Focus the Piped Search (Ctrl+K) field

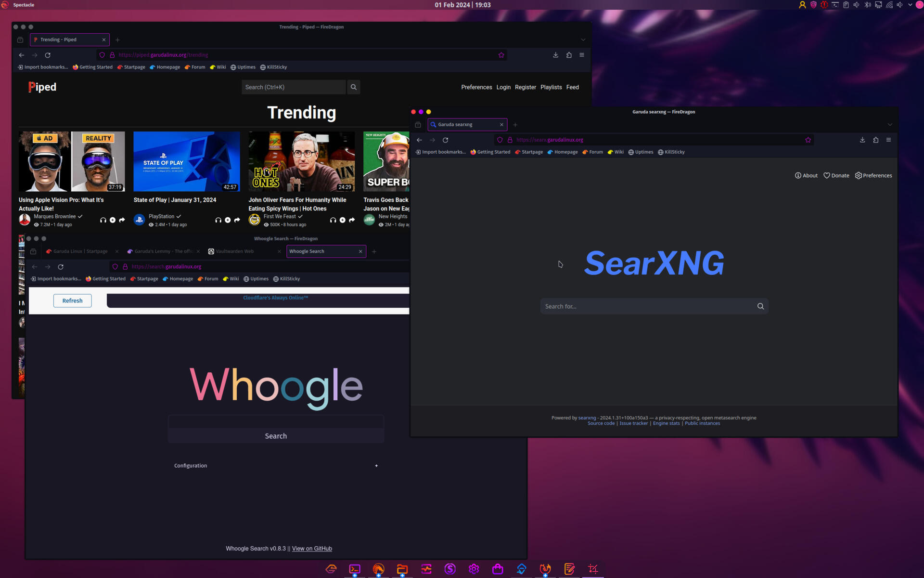pyautogui.click(x=294, y=87)
